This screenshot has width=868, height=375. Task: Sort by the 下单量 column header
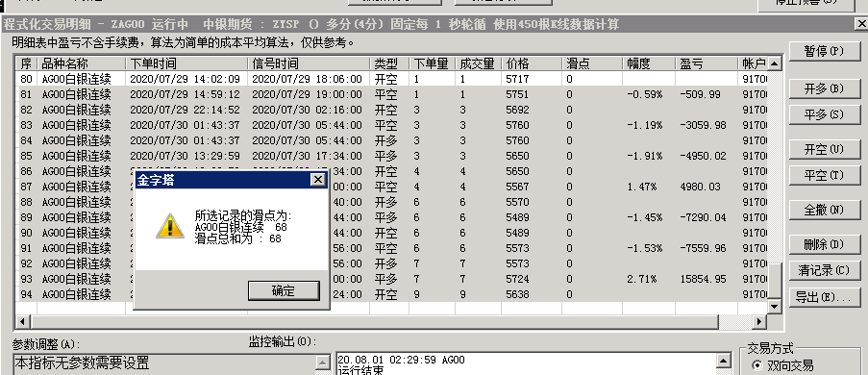[433, 63]
